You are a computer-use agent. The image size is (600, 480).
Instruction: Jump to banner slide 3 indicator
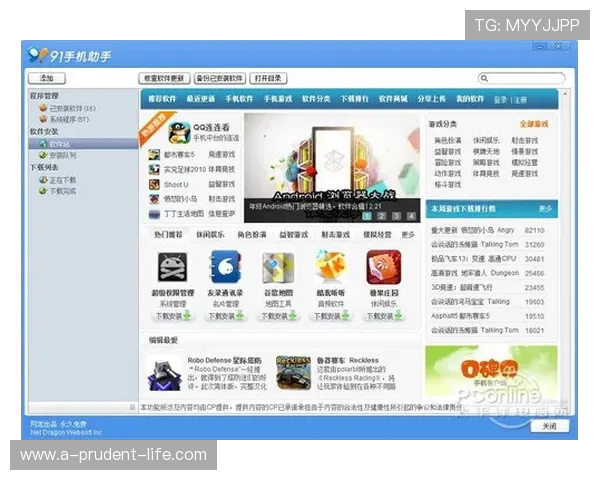click(396, 215)
